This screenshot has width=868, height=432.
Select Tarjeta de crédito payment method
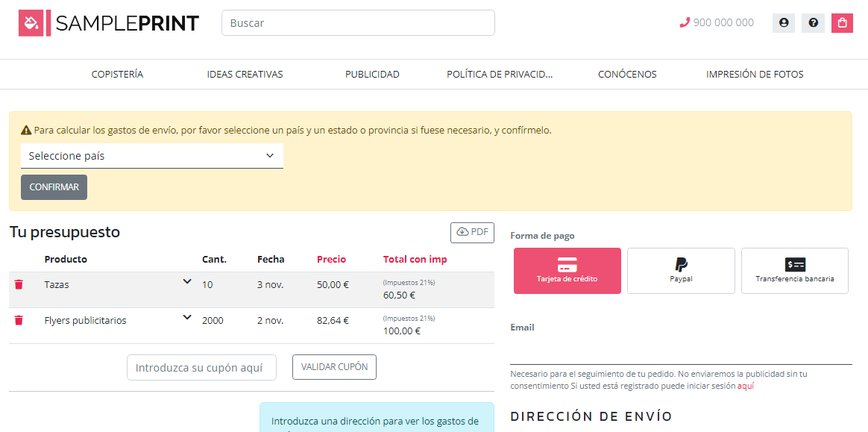(x=567, y=271)
